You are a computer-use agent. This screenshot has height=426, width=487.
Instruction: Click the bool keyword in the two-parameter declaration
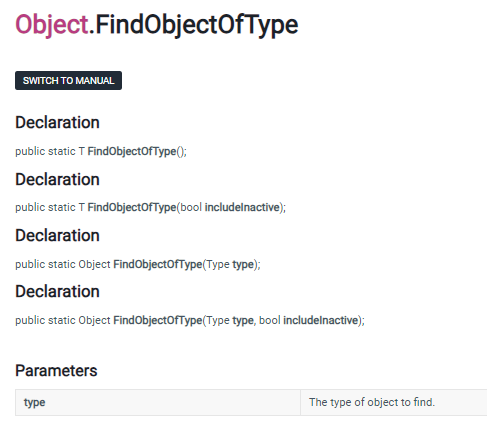(270, 320)
